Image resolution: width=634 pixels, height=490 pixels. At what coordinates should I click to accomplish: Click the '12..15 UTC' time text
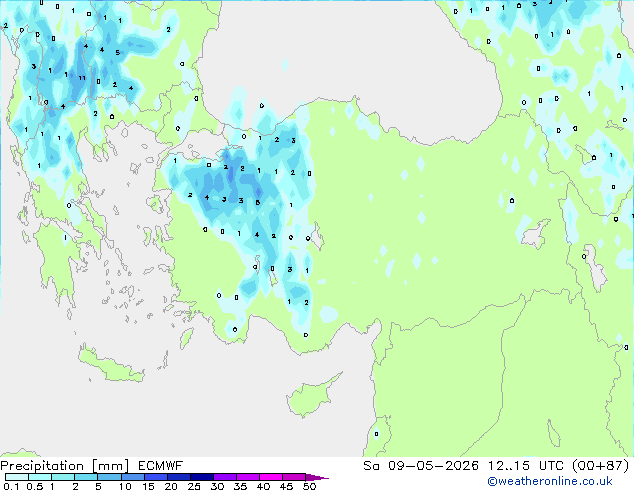(x=526, y=466)
